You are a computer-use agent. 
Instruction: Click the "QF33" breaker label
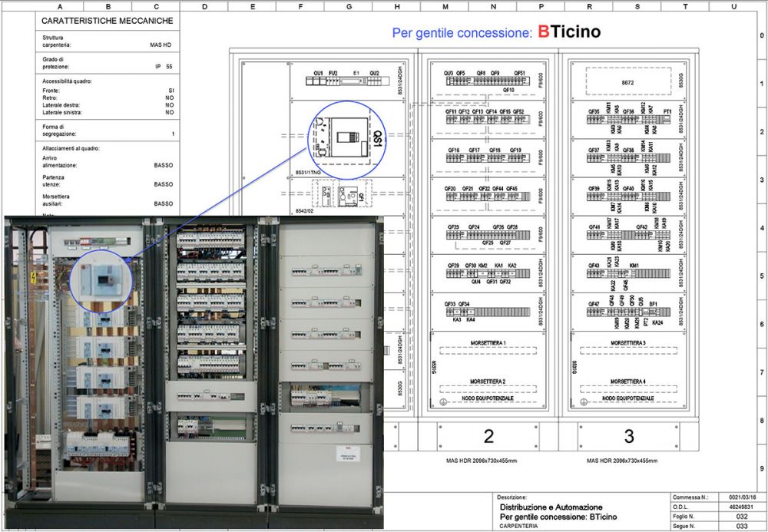point(450,304)
